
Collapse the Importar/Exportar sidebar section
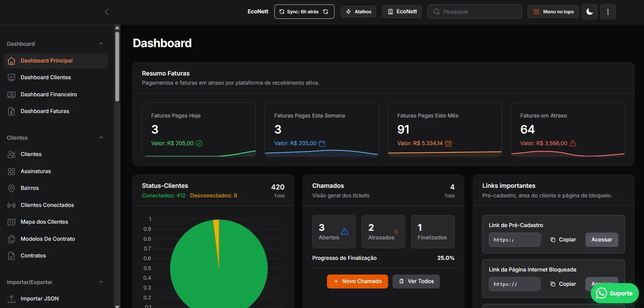101,282
